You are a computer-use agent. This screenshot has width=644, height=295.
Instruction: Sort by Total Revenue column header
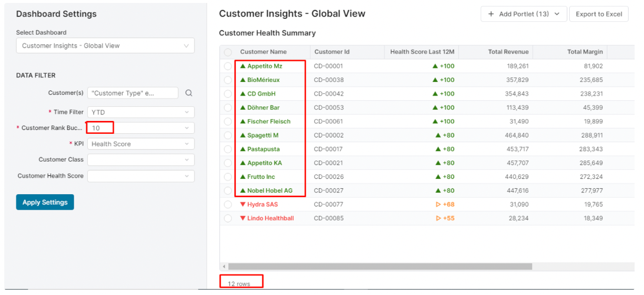pyautogui.click(x=508, y=52)
